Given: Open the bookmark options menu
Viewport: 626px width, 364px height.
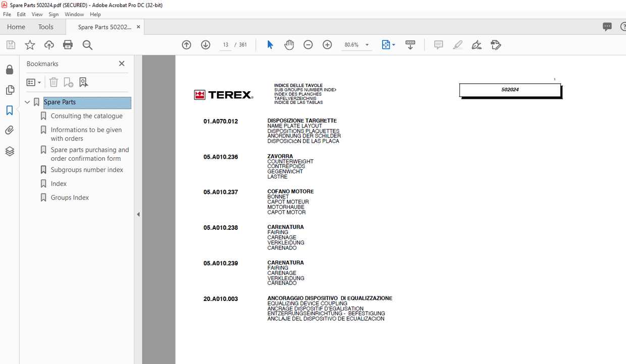Looking at the screenshot, I should (33, 82).
